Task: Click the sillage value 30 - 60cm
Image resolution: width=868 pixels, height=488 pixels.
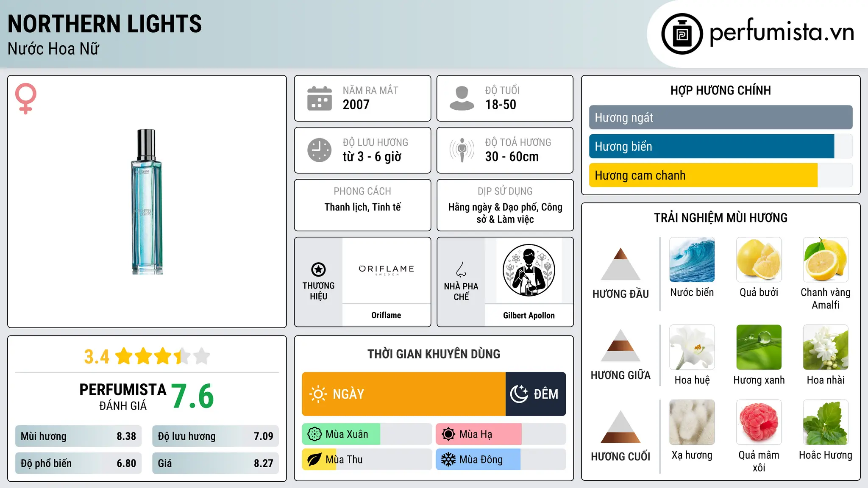Action: [x=512, y=156]
